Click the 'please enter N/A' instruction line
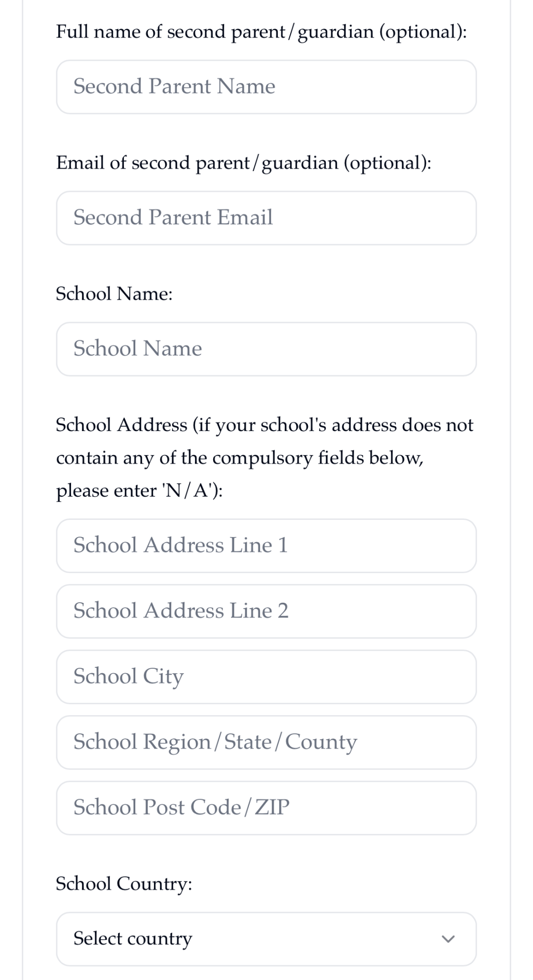 click(139, 491)
